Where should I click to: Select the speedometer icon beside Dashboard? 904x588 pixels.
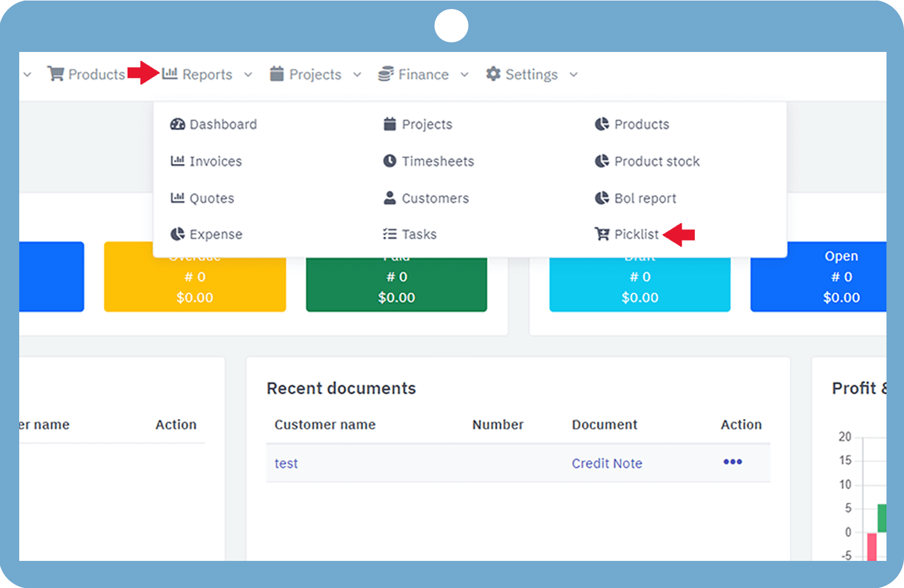(x=177, y=124)
